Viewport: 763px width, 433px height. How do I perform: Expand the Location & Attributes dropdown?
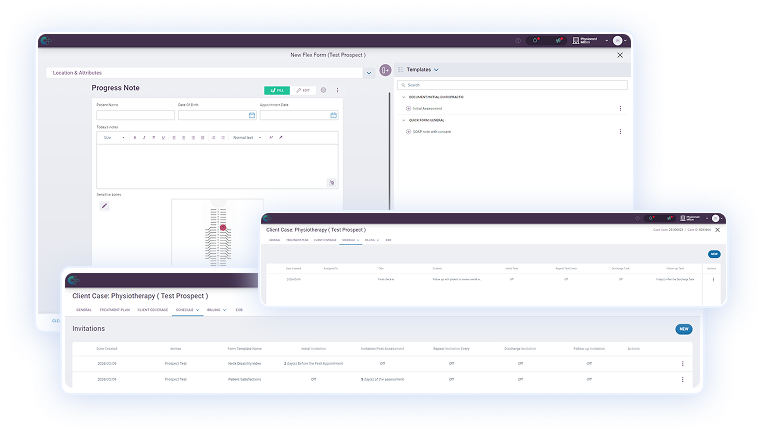click(369, 72)
